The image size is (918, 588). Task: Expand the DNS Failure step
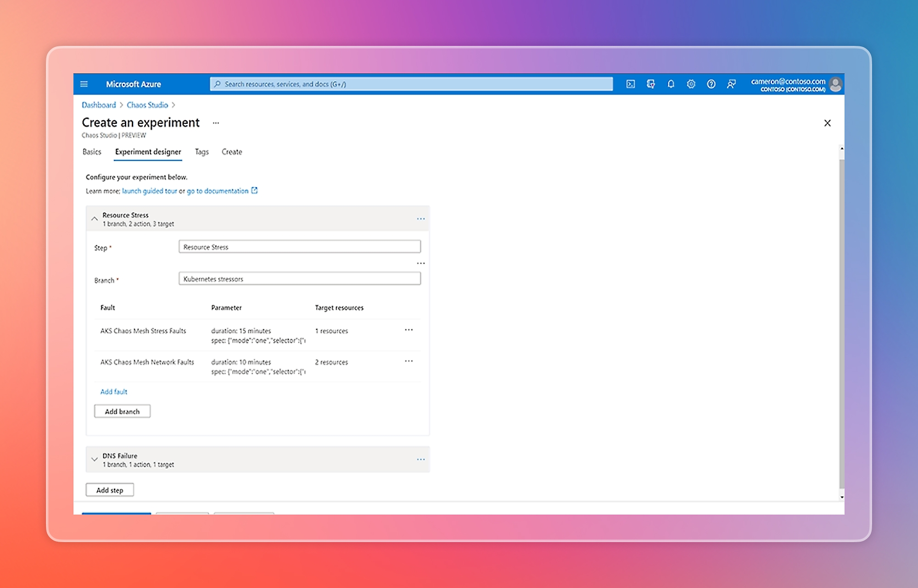(x=95, y=459)
